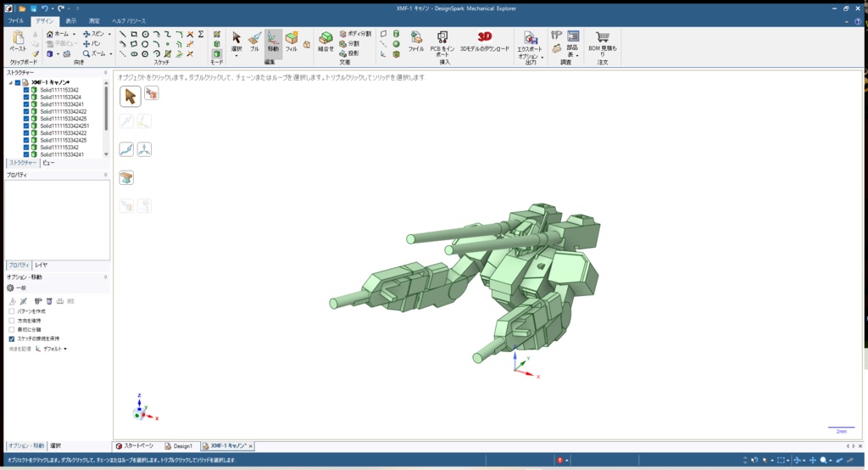The image size is (868, 470).
Task: Open the Help question mark icon
Action: pos(859,21)
